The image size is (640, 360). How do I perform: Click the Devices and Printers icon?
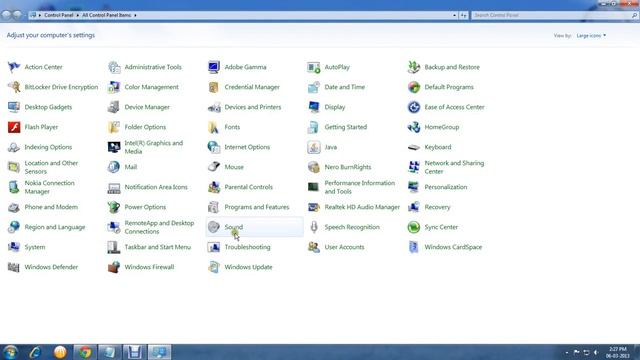point(213,107)
